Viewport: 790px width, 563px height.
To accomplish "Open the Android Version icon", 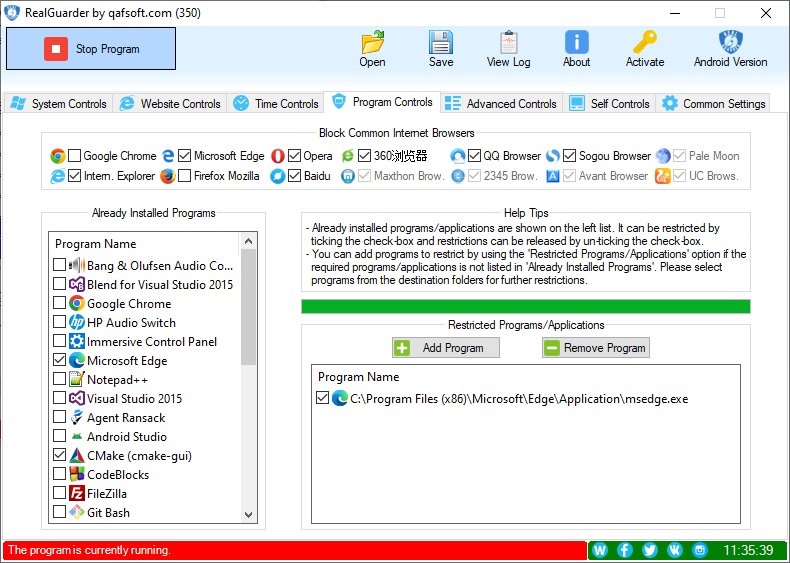I will coord(730,43).
